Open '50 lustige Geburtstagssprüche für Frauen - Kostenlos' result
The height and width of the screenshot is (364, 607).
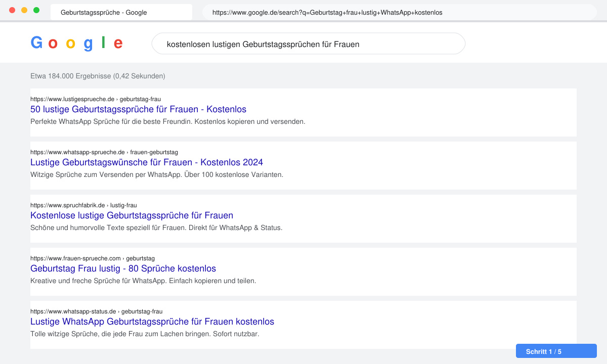138,109
